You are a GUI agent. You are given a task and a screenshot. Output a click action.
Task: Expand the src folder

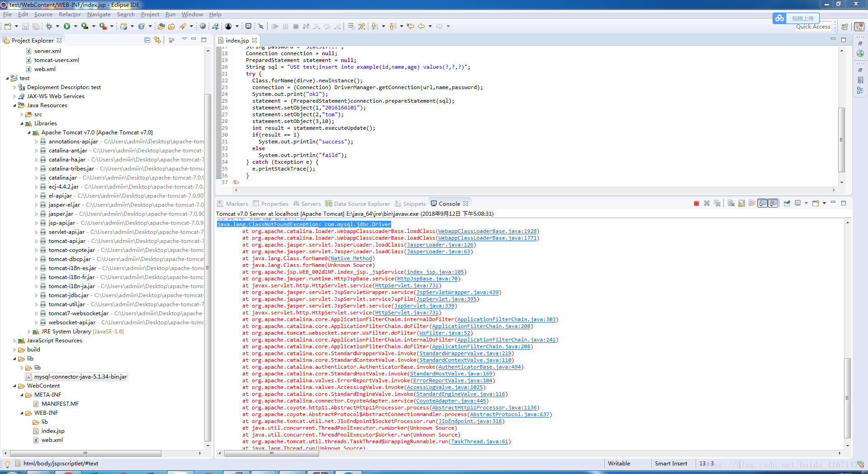[x=22, y=114]
